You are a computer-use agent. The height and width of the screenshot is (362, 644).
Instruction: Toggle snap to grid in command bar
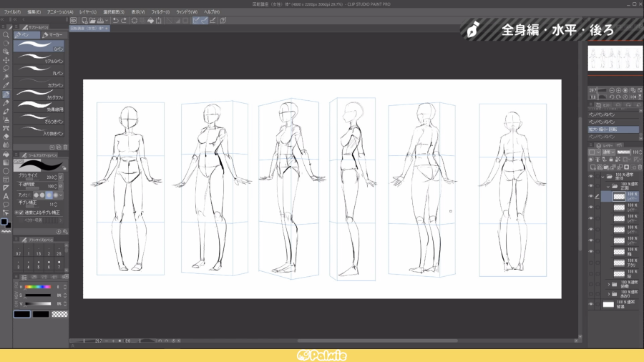pyautogui.click(x=213, y=21)
